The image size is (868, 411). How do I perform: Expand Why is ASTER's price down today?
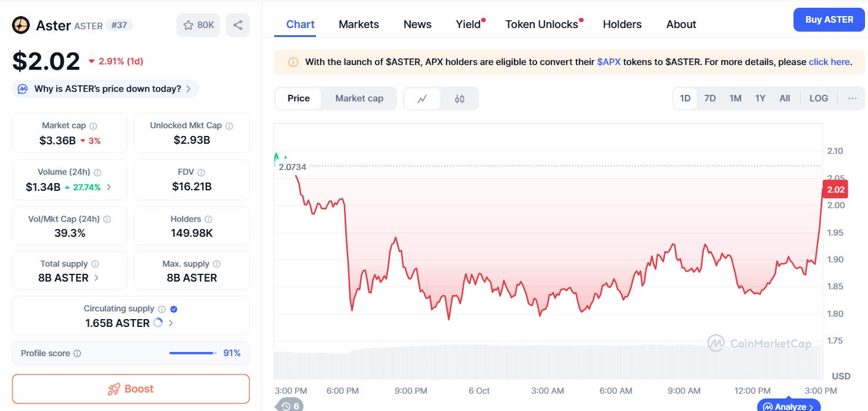(106, 88)
